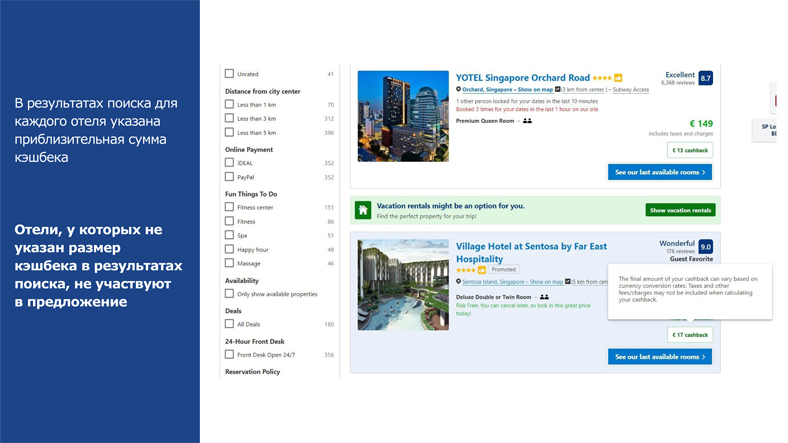Viewport: 788px width, 443px height.
Task: Enable the Fitness center filter
Action: [229, 207]
